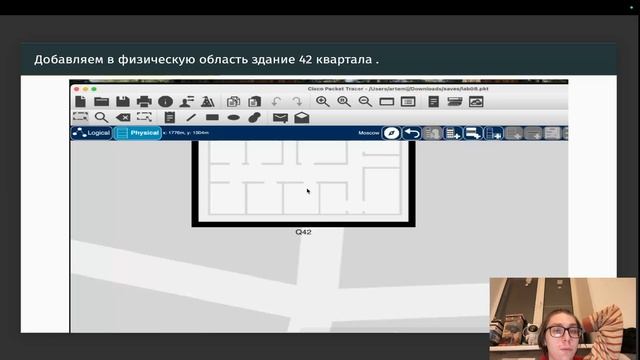Undo the last action
The width and height of the screenshot is (640, 360).
[276, 101]
